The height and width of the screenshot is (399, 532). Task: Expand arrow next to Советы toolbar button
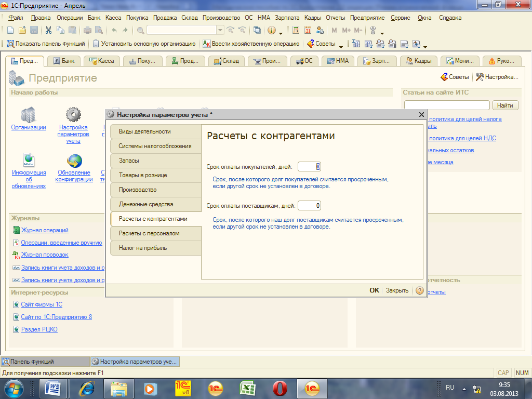(x=341, y=46)
